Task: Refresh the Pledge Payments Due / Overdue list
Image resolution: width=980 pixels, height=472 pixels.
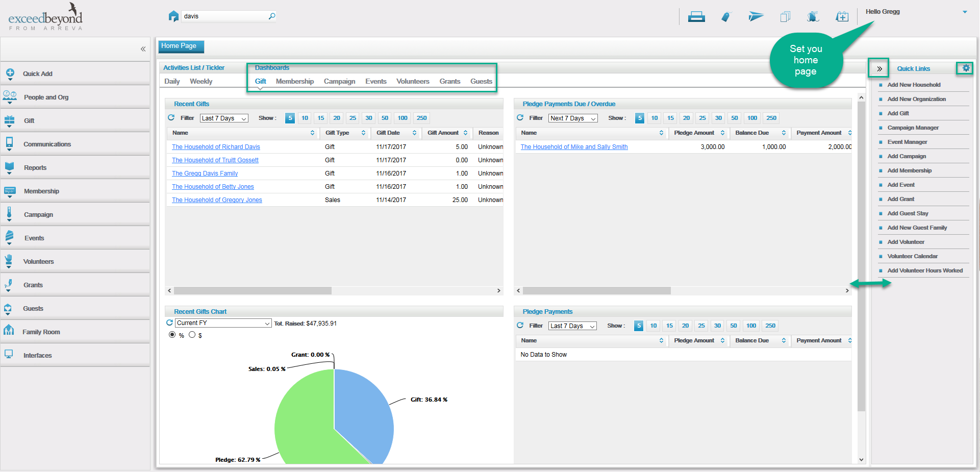Action: click(520, 117)
